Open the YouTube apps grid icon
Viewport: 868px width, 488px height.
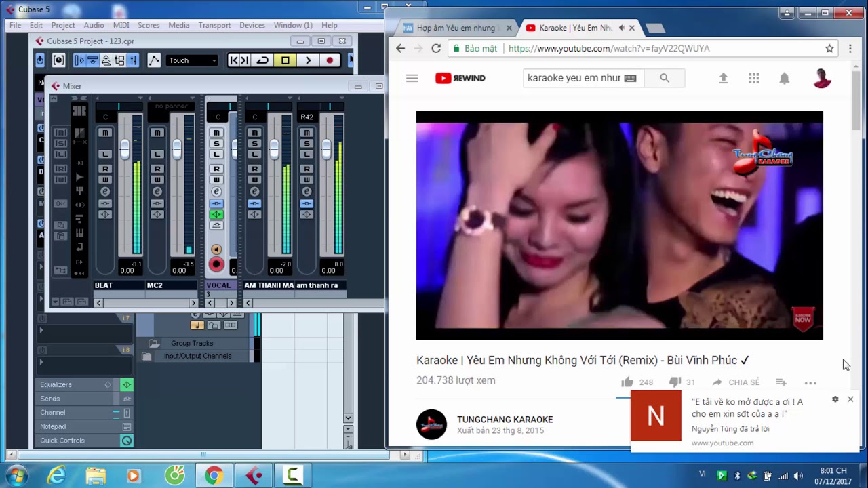[x=754, y=78]
